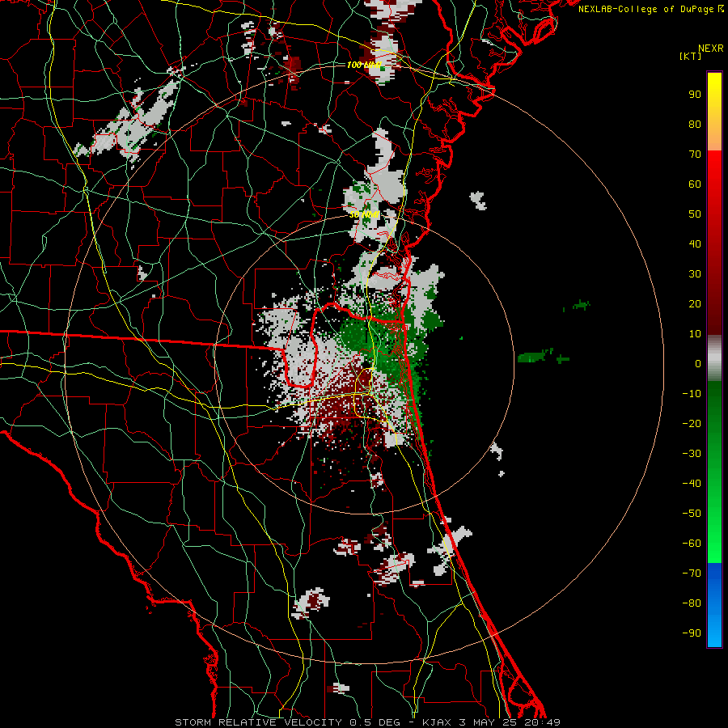
Task: Click the -10 value on the velocity scale
Action: pos(692,394)
